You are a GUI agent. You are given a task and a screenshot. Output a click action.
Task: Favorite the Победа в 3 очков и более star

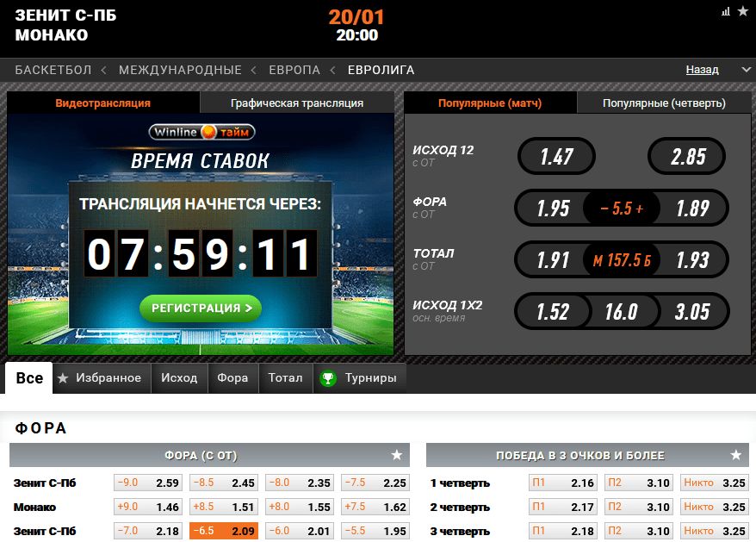point(735,455)
